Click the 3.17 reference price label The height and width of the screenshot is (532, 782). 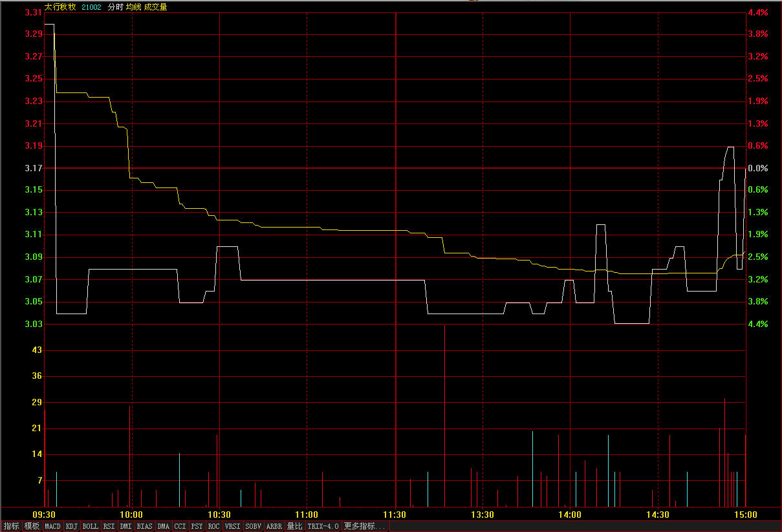tap(33, 168)
